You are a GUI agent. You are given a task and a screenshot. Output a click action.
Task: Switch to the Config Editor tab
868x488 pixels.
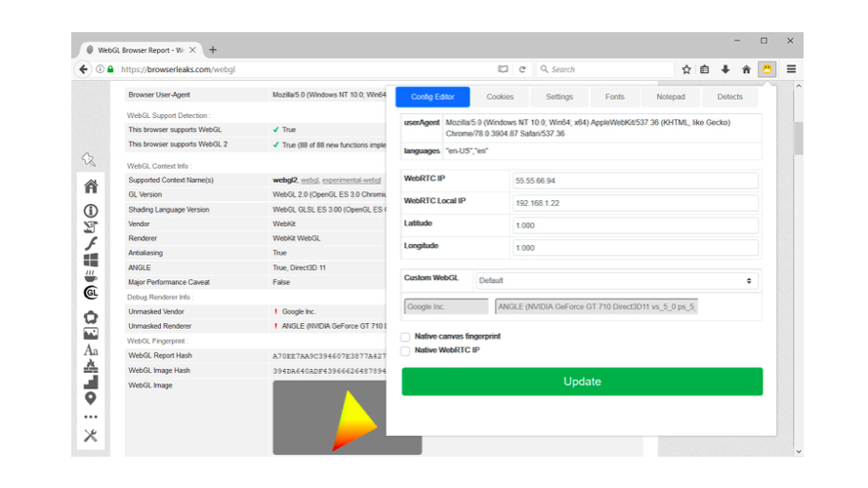tap(433, 97)
